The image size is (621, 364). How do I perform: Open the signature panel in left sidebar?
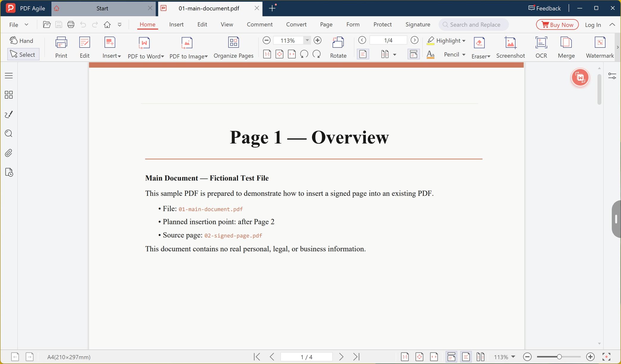9,114
